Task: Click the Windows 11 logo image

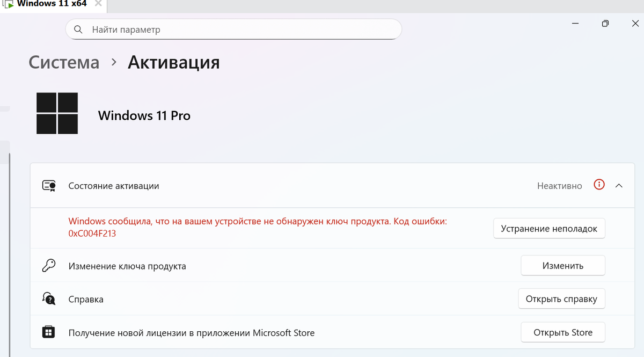Action: 57,113
